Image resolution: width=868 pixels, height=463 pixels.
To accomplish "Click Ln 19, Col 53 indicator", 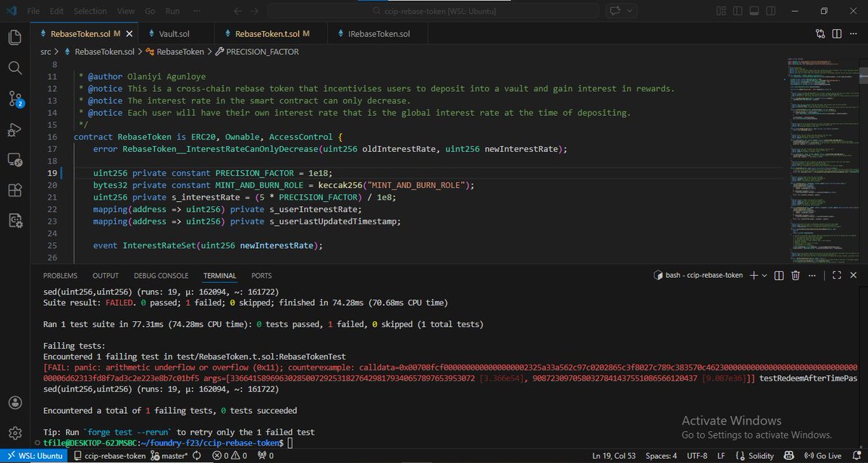I will (614, 456).
